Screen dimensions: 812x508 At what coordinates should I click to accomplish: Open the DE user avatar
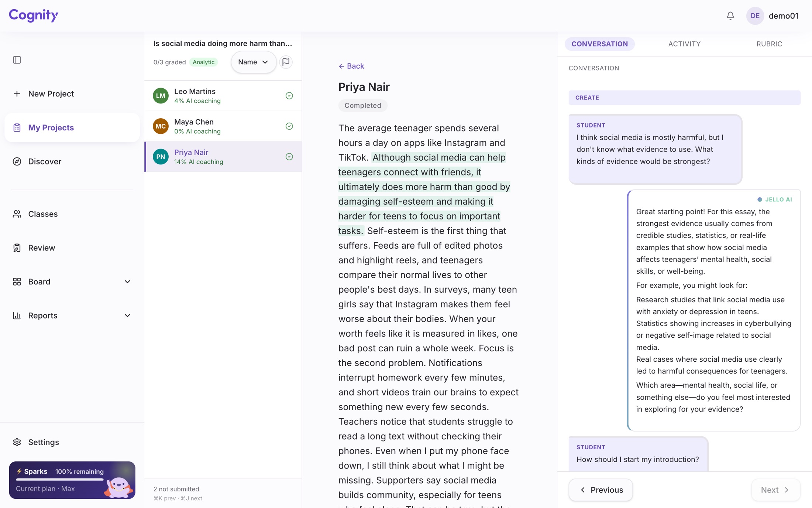point(755,16)
